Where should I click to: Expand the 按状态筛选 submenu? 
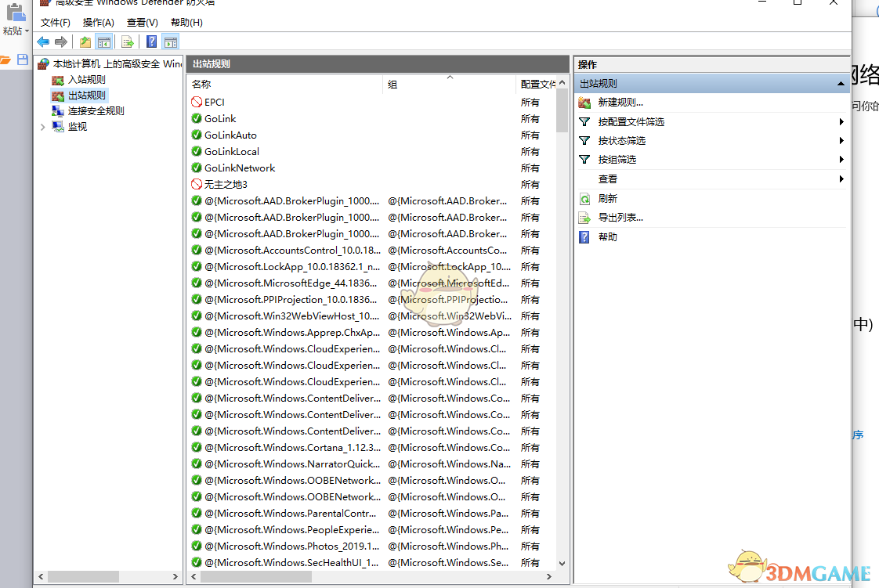[x=841, y=141]
